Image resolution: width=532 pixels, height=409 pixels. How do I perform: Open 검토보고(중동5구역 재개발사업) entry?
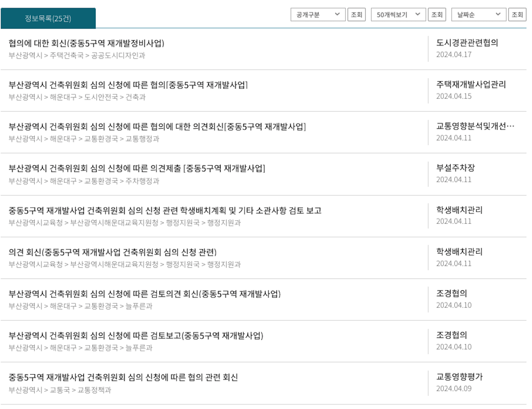tap(136, 336)
